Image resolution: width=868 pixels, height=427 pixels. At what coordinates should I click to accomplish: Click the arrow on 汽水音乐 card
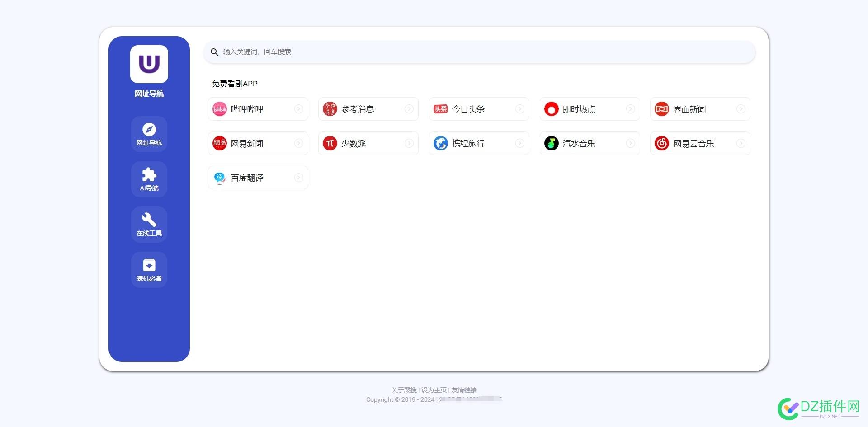pyautogui.click(x=631, y=143)
